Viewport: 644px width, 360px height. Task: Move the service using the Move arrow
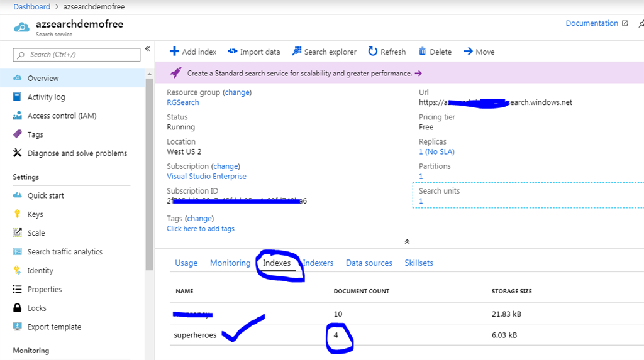pos(468,52)
